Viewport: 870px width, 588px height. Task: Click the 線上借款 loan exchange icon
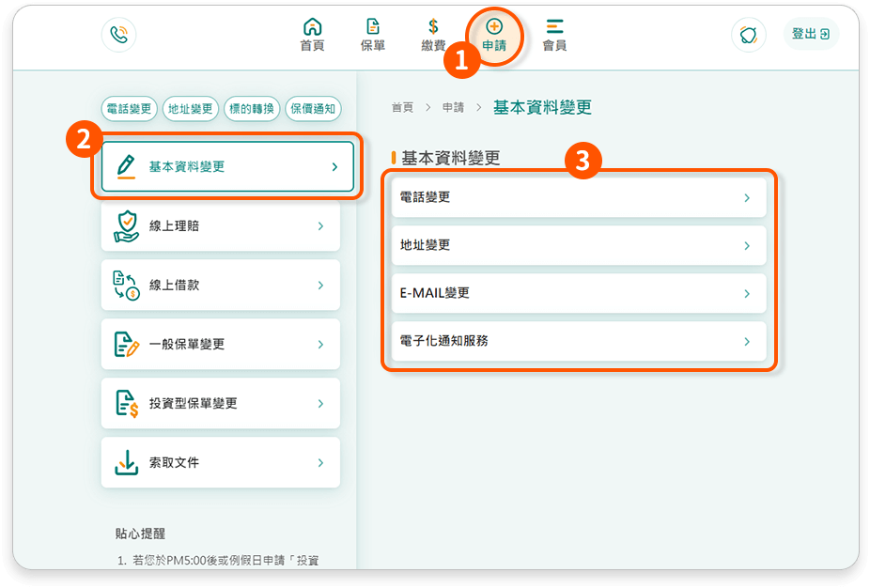click(x=127, y=286)
